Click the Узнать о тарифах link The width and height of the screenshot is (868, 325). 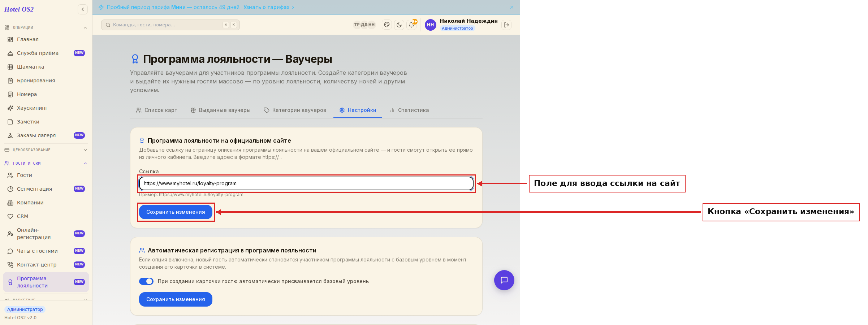pyautogui.click(x=266, y=7)
